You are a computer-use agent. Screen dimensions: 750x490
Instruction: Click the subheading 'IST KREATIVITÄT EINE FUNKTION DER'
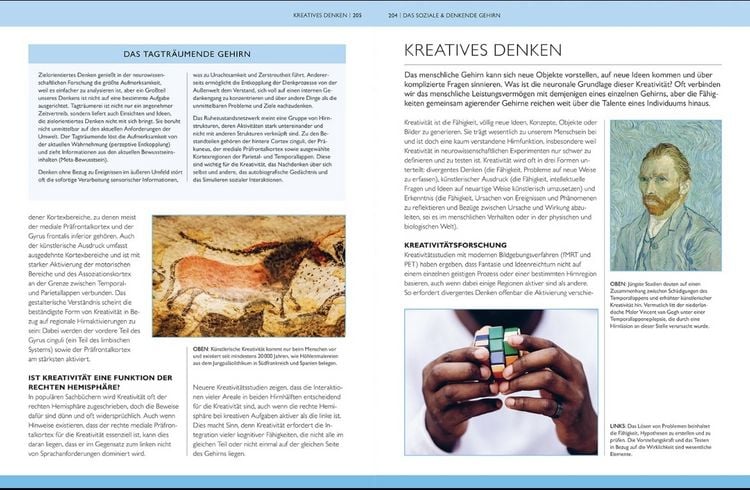[100, 378]
